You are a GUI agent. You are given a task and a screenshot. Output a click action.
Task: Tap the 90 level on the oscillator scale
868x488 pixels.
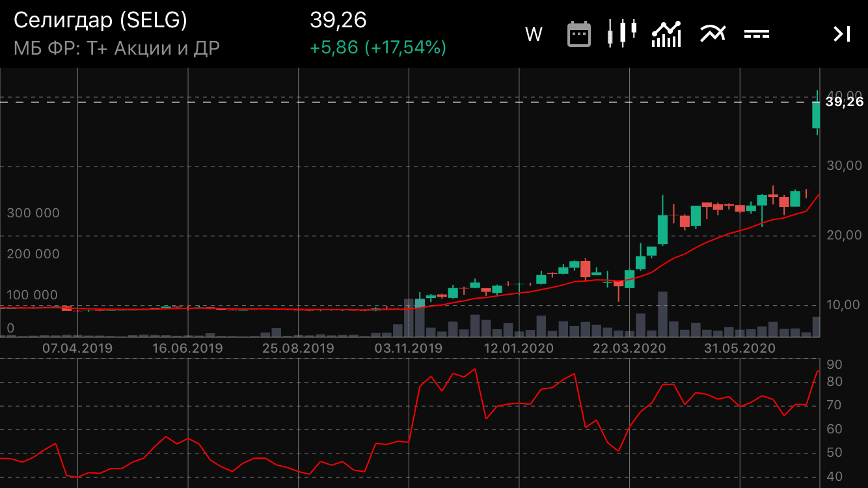tap(835, 364)
